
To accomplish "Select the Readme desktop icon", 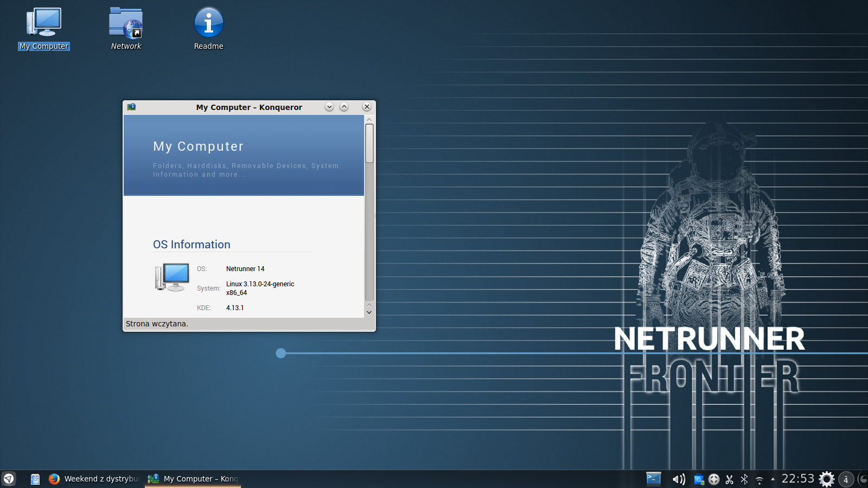I will tap(209, 29).
